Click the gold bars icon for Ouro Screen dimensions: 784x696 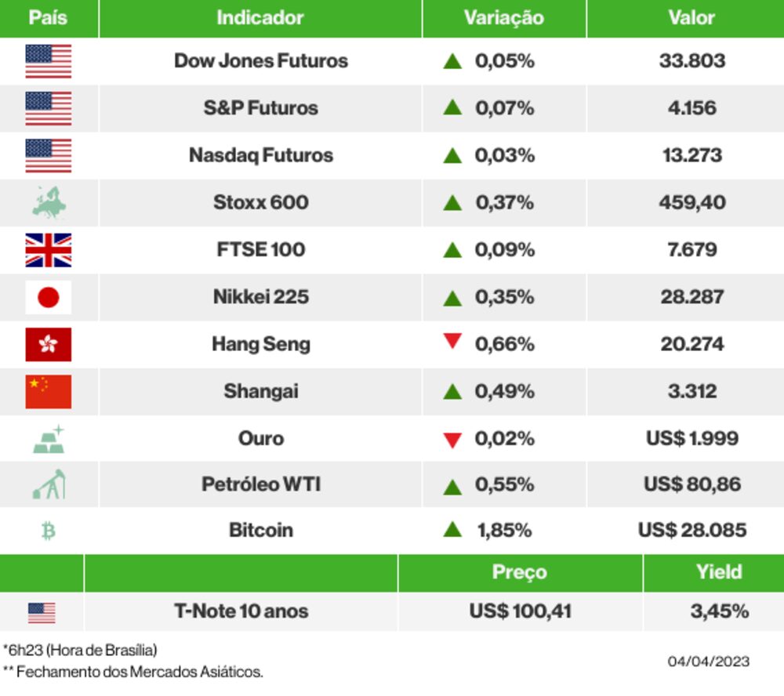pos(48,439)
